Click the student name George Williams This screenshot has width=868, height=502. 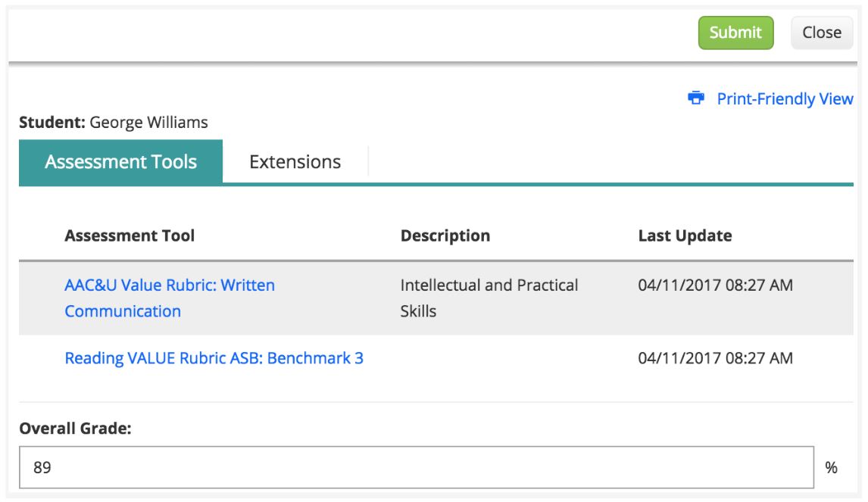tap(148, 123)
